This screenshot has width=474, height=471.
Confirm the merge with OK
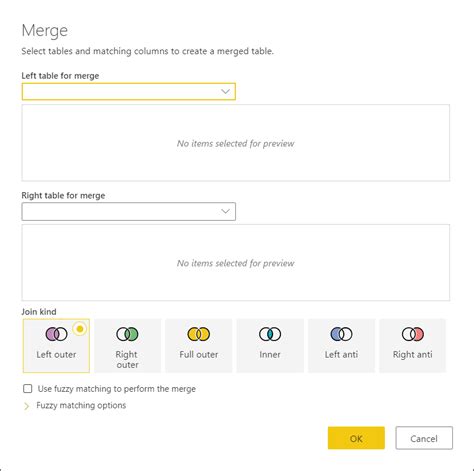click(356, 438)
